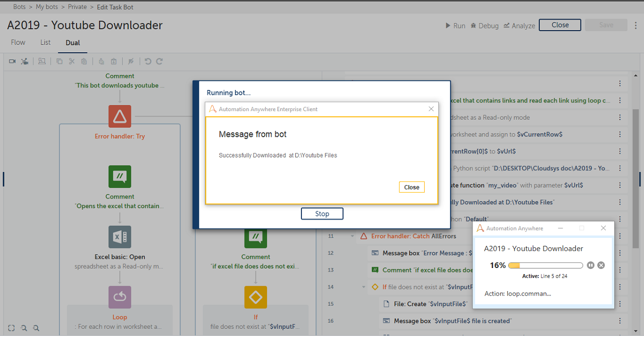This screenshot has height=362, width=644.
Task: Switch to the List view tab
Action: [x=45, y=42]
